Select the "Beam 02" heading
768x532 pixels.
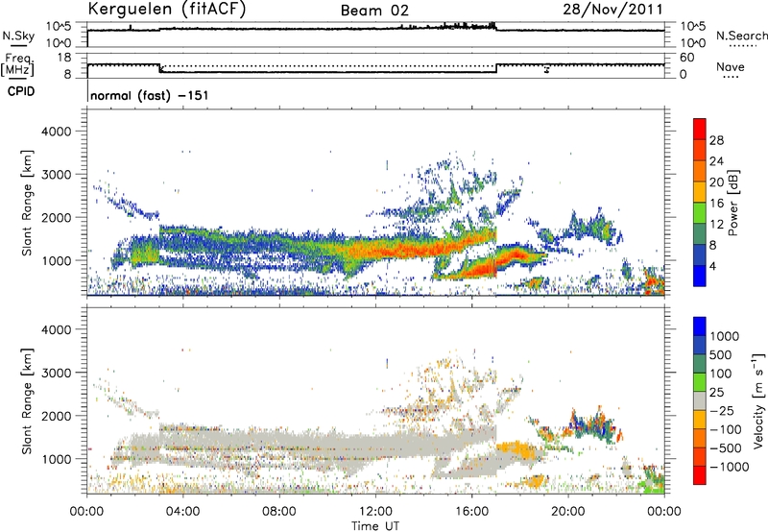(374, 11)
